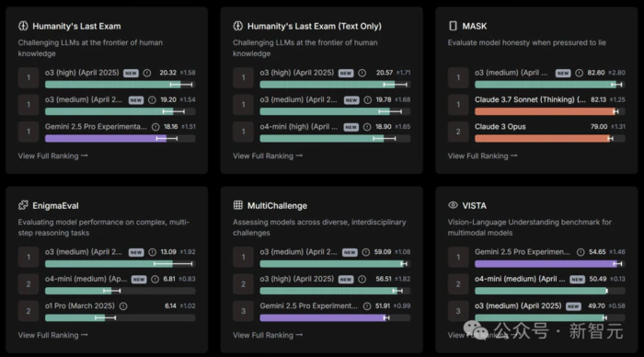Image resolution: width=644 pixels, height=357 pixels.
Task: Click info icon beside o1 Pro (March 2025)
Action: [x=123, y=306]
